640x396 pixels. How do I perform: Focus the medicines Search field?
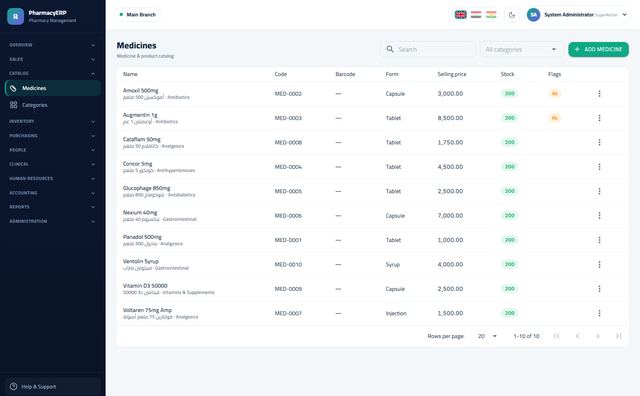pyautogui.click(x=428, y=49)
